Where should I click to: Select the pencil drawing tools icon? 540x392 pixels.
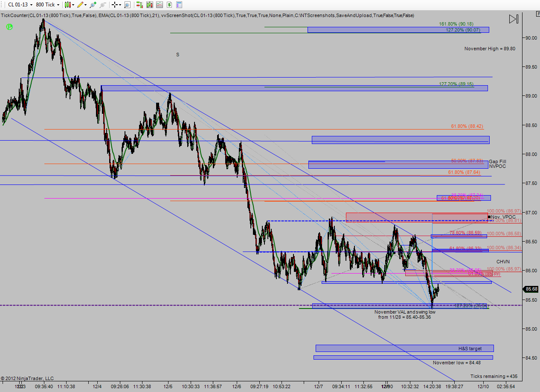point(80,5)
